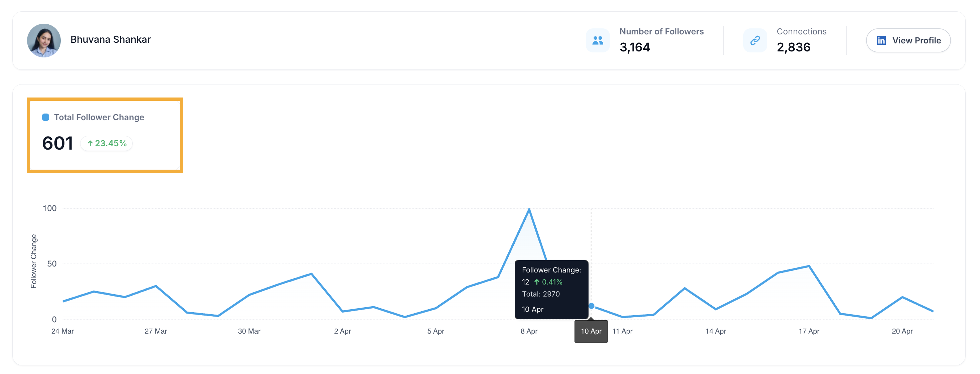This screenshot has width=980, height=374.
Task: Click the highlighted 10 Apr data point
Action: coord(591,306)
